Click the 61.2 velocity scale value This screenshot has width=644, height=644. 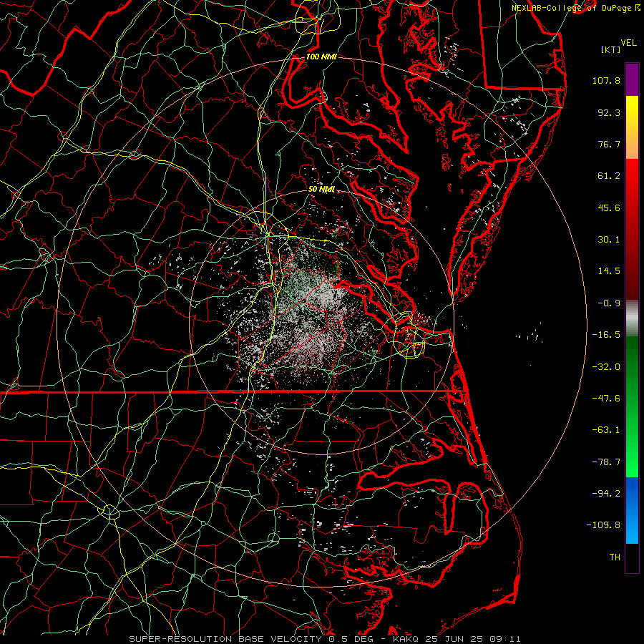click(609, 176)
